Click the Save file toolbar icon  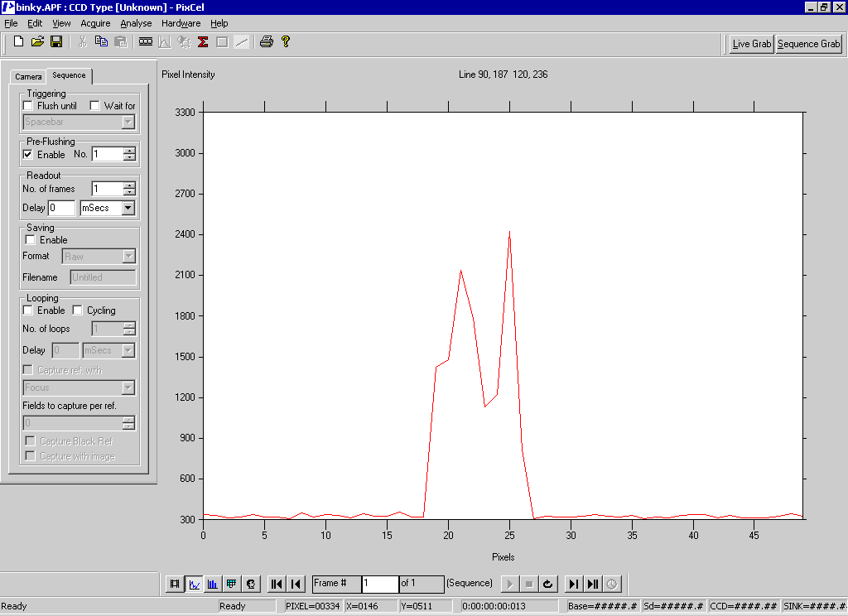pos(56,41)
